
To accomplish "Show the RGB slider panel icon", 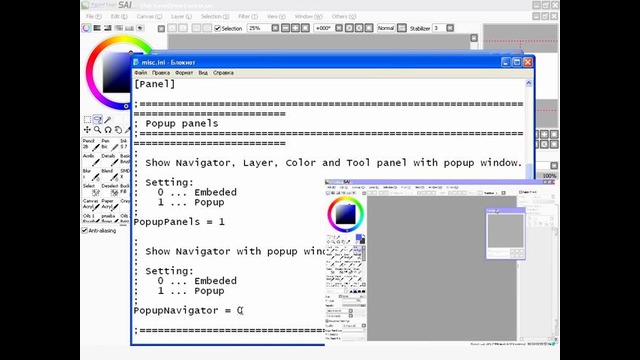I will point(97,28).
